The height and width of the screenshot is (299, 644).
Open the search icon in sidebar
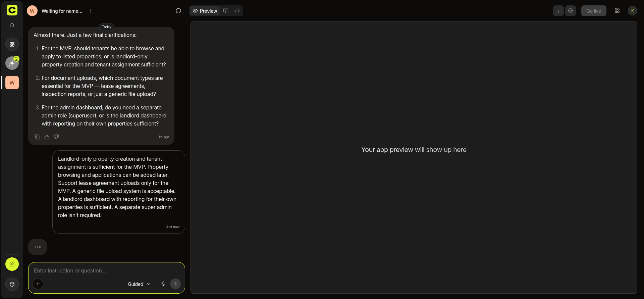pyautogui.click(x=12, y=26)
